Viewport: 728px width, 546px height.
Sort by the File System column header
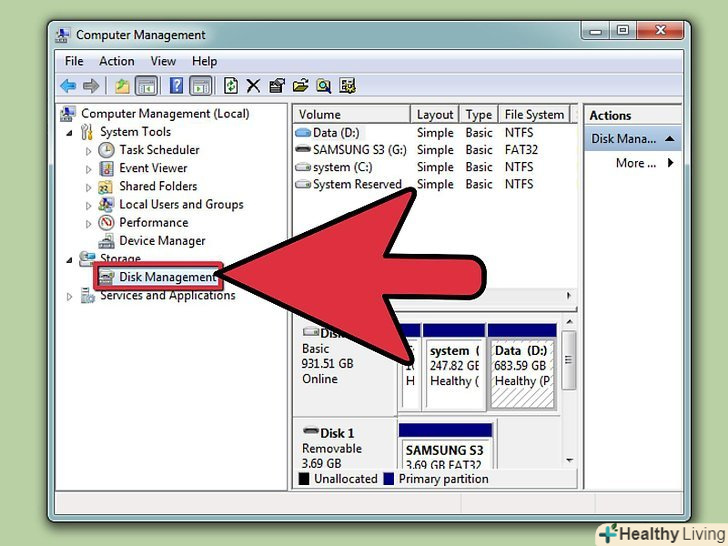coord(534,114)
